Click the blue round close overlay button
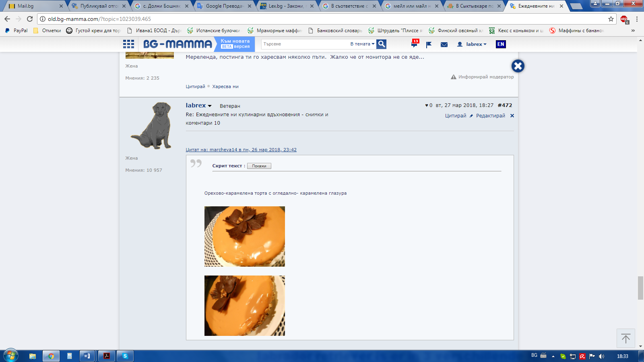 pos(518,66)
